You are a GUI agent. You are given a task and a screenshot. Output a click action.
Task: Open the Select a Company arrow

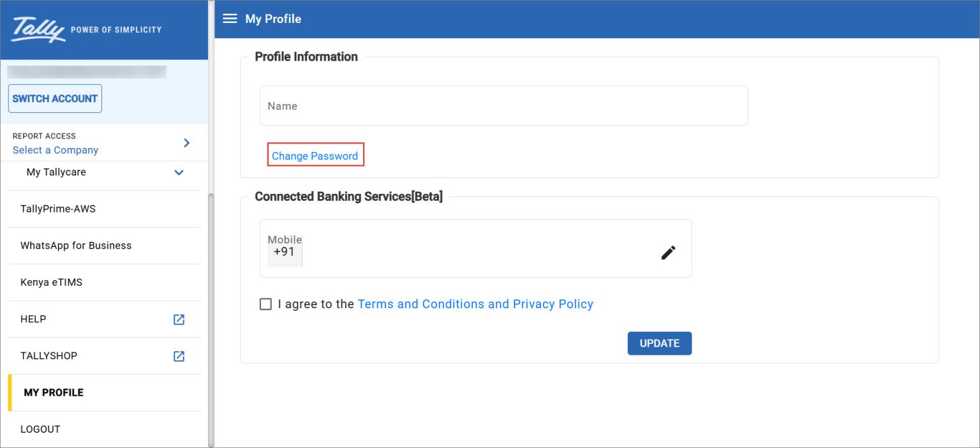pyautogui.click(x=186, y=143)
